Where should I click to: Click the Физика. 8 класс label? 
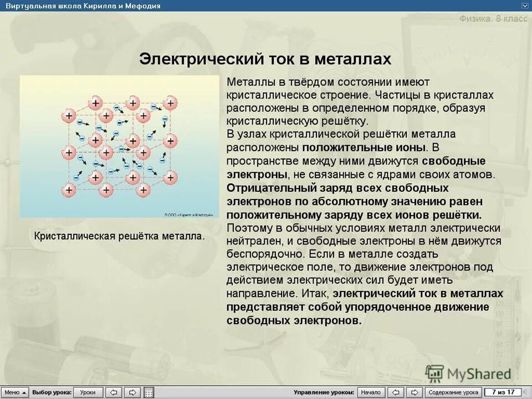click(x=493, y=18)
